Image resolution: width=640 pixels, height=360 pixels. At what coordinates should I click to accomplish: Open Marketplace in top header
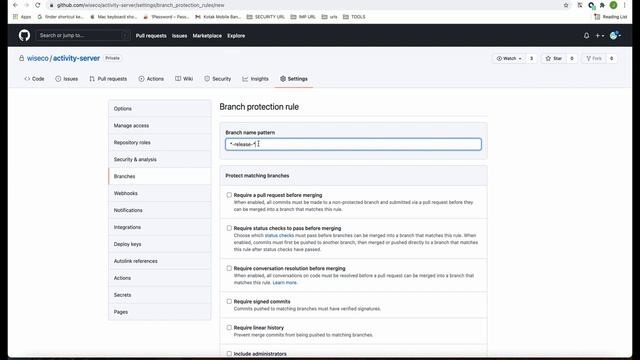(x=207, y=36)
